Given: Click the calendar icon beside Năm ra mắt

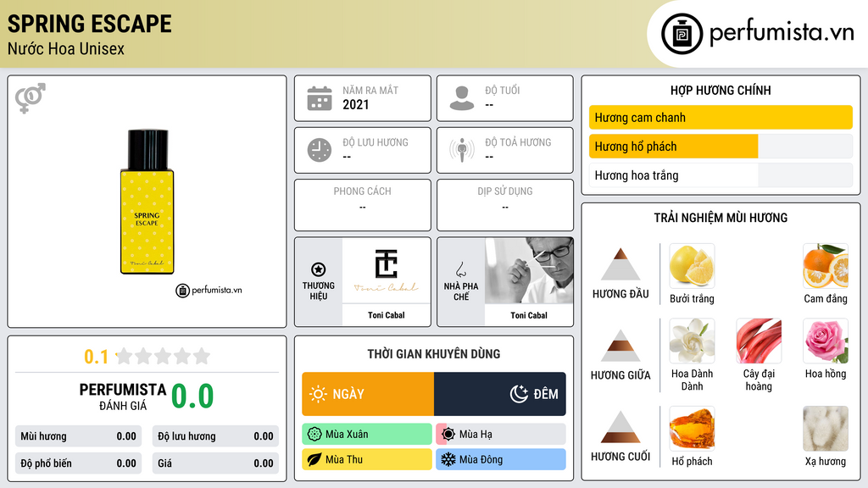Looking at the screenshot, I should 320,98.
